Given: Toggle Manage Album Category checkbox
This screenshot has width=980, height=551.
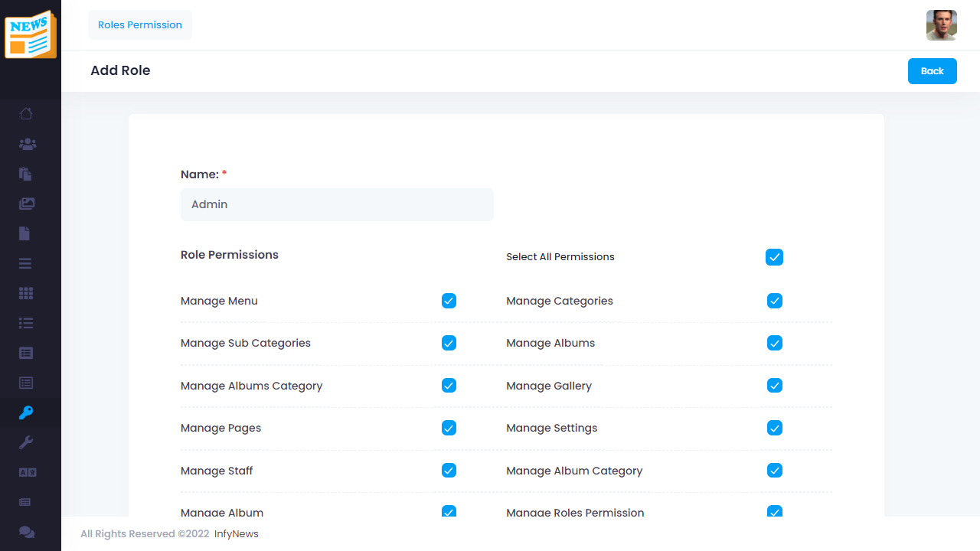Looking at the screenshot, I should (775, 471).
